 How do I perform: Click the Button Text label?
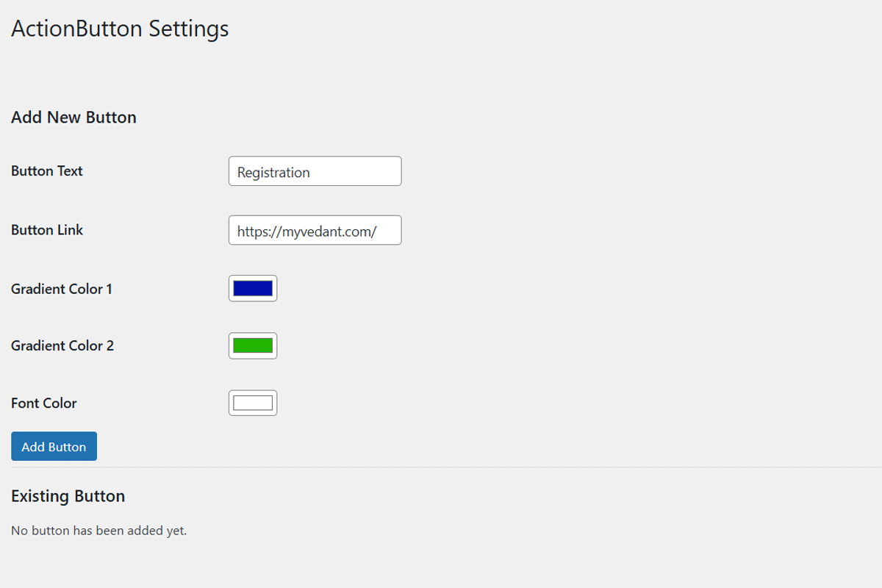point(47,171)
